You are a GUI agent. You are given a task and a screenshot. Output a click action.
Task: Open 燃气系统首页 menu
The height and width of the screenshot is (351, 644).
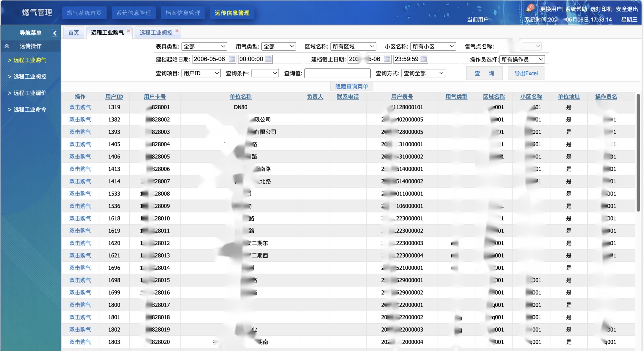click(84, 13)
